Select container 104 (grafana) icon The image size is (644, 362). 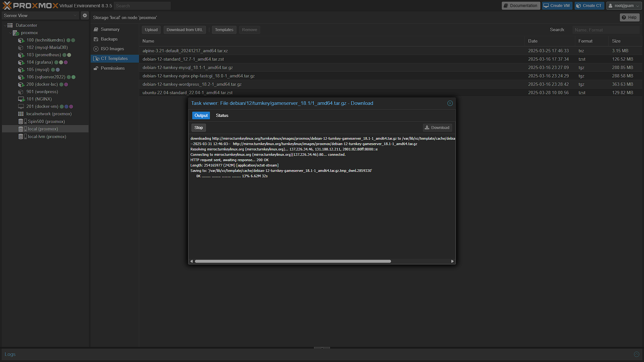[x=21, y=62]
